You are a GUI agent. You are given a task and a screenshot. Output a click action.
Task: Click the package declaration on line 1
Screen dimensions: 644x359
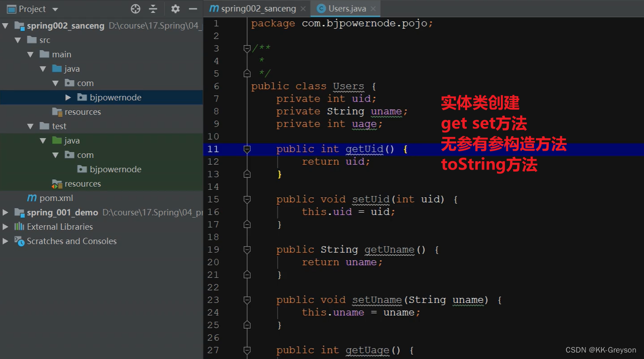pos(342,24)
